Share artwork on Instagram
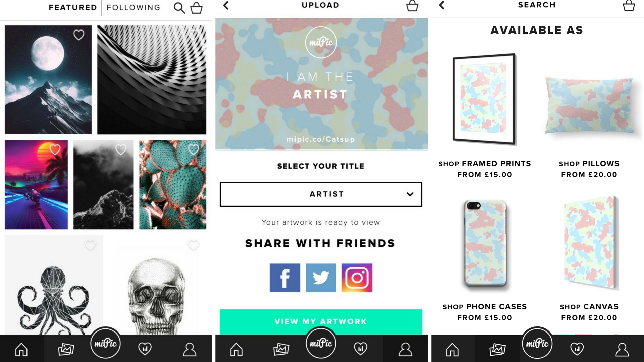The width and height of the screenshot is (644, 362). (x=357, y=278)
